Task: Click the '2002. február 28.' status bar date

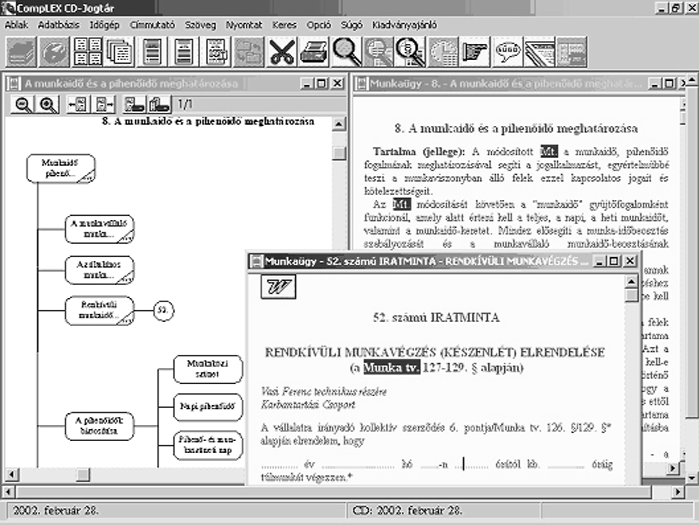Action: click(x=55, y=511)
